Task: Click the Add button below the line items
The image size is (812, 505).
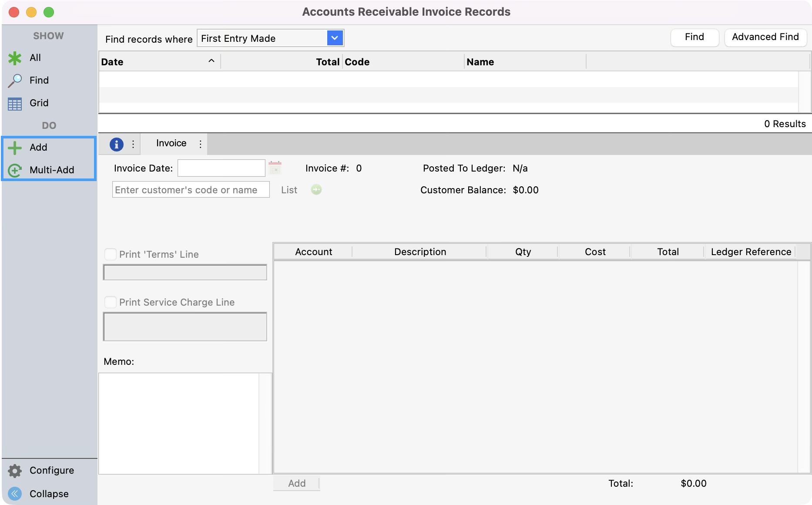Action: pyautogui.click(x=297, y=483)
